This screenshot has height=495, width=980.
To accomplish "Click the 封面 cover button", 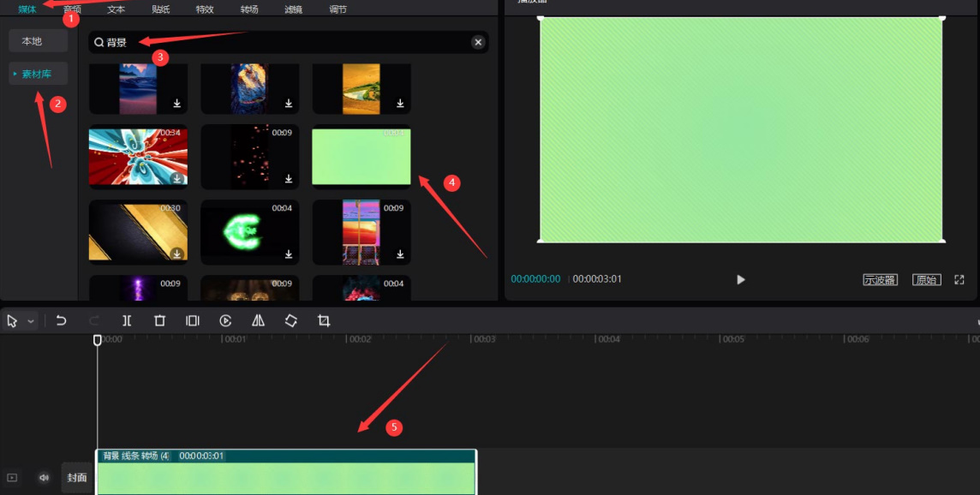I will coord(77,478).
